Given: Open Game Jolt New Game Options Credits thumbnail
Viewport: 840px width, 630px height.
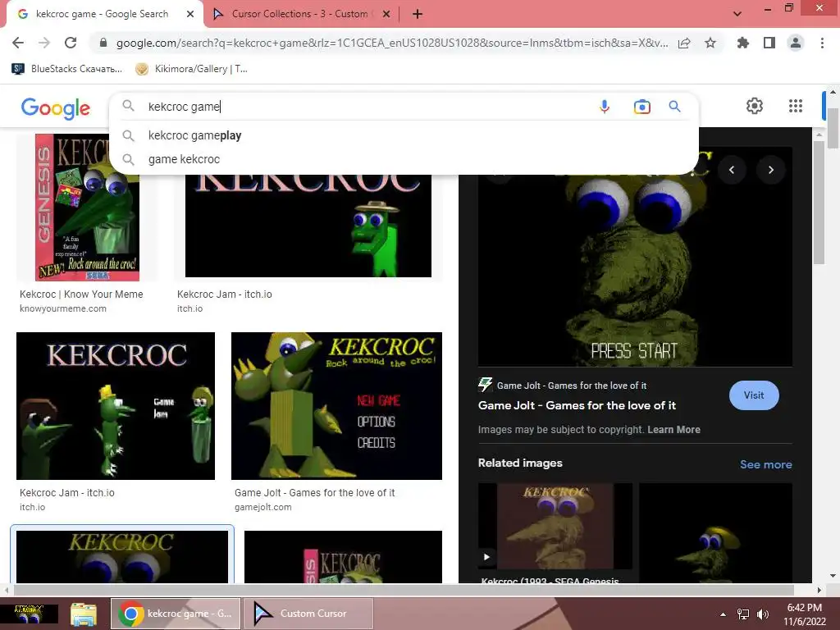Looking at the screenshot, I should [336, 405].
